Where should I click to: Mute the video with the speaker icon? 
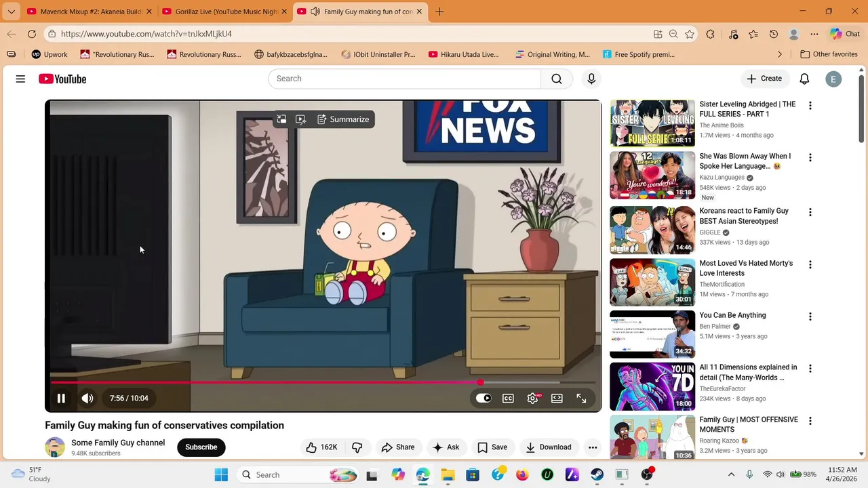[87, 399]
